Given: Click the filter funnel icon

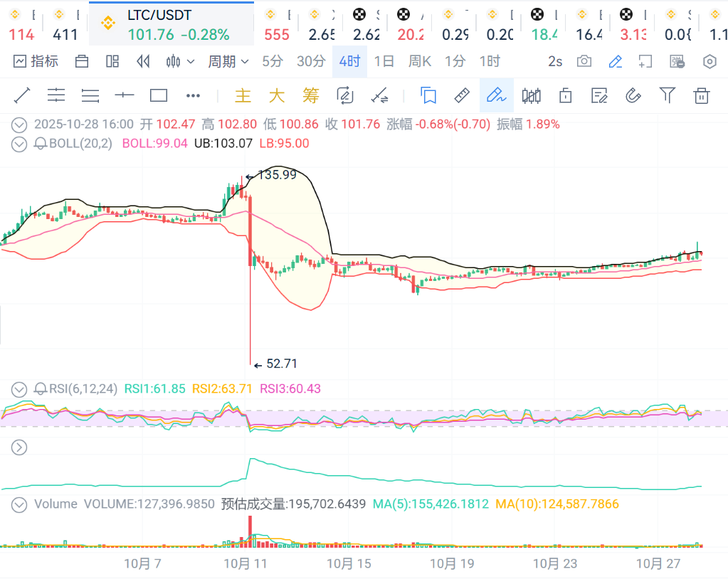Looking at the screenshot, I should (667, 95).
